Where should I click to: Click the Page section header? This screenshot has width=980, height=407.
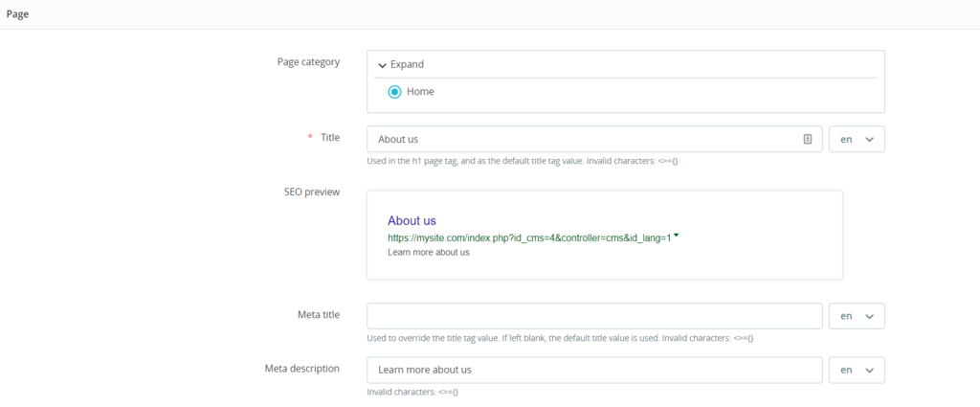[17, 13]
